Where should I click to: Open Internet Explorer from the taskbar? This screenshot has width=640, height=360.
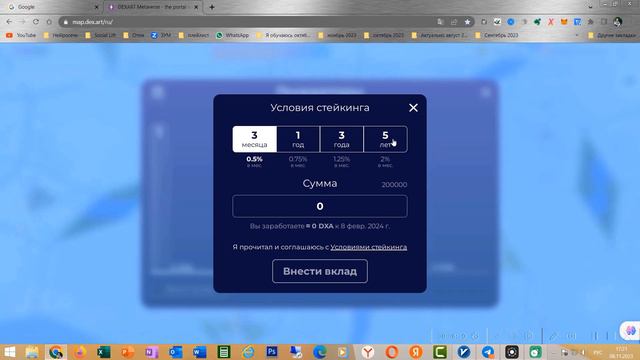coord(248,352)
